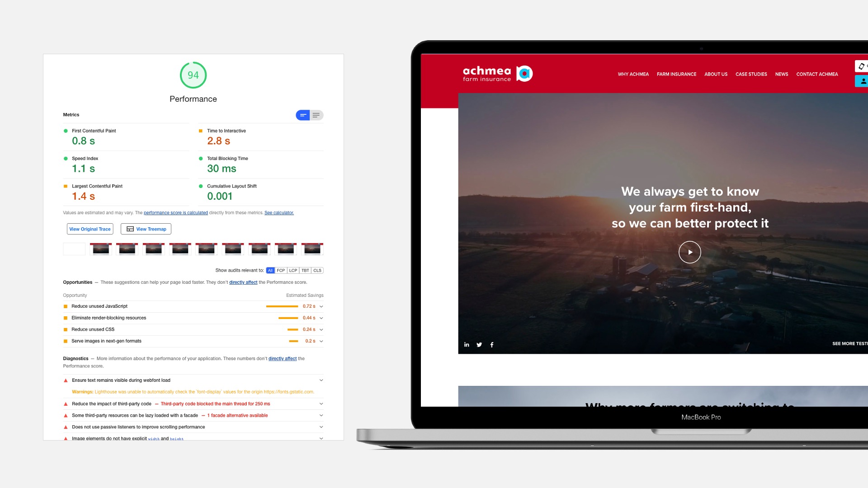Expand the Reduce impact of third-party code diagnostic
Image resolution: width=868 pixels, height=488 pixels.
click(x=321, y=404)
